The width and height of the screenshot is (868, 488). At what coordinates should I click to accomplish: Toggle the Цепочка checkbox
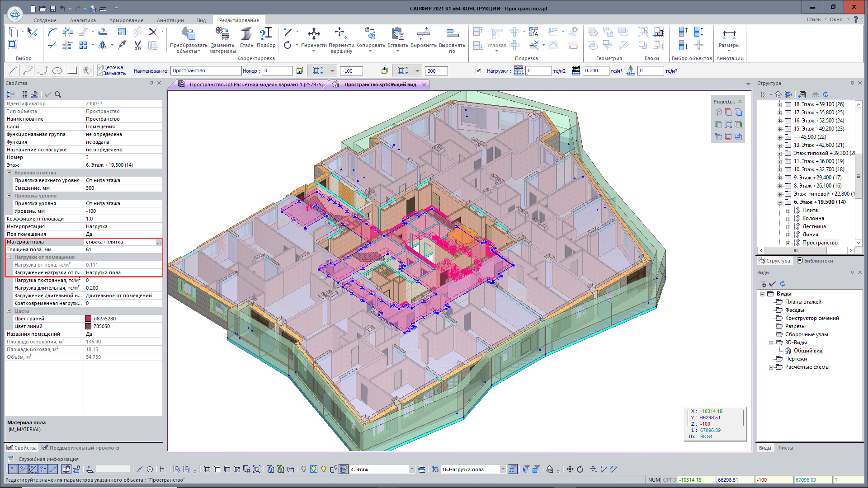[100, 67]
